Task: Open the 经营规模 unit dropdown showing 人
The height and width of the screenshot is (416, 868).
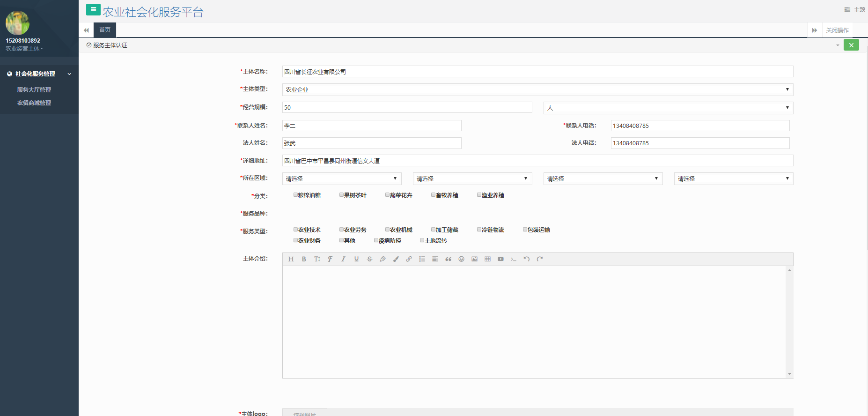Action: pyautogui.click(x=668, y=108)
